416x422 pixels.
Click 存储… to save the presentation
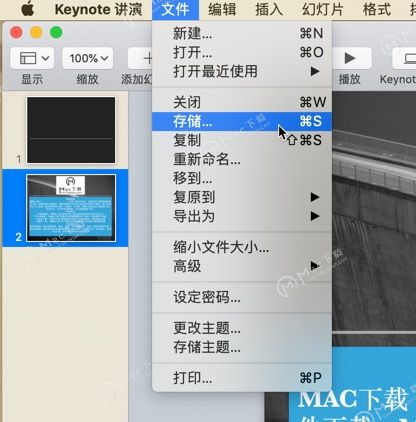click(242, 121)
